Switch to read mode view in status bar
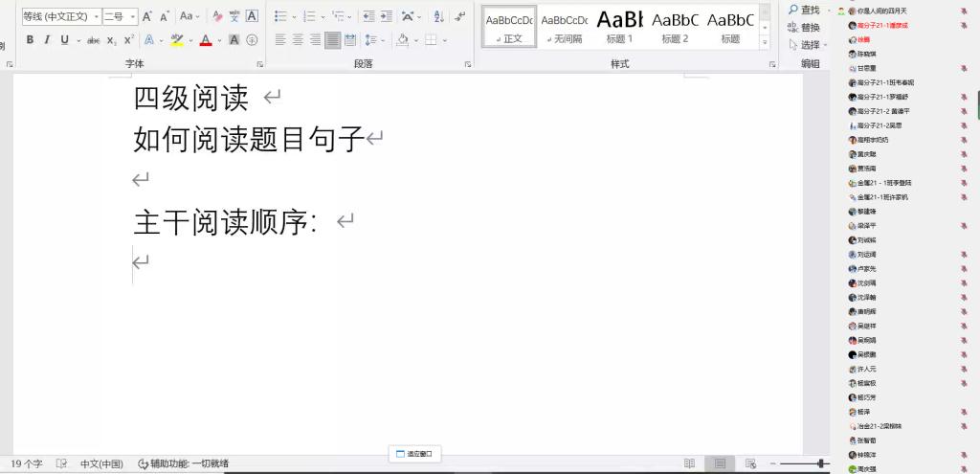Viewport: 980px width, 474px height. coord(689,463)
